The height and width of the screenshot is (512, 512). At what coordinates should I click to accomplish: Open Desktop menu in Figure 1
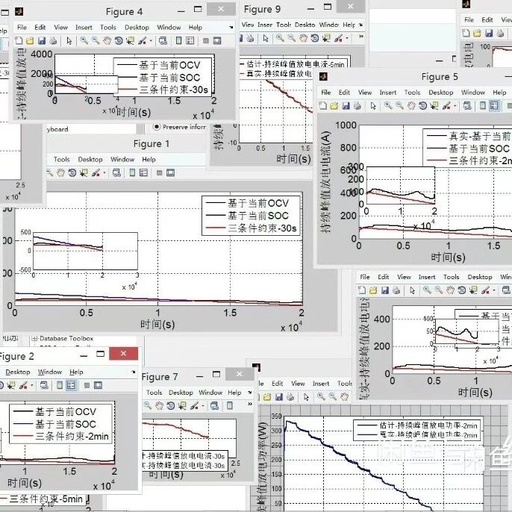90,159
